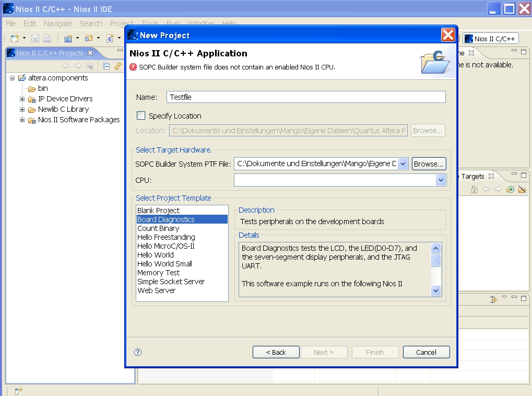Viewport: 532px width, 396px height.
Task: Click the < Back button
Action: click(x=276, y=352)
